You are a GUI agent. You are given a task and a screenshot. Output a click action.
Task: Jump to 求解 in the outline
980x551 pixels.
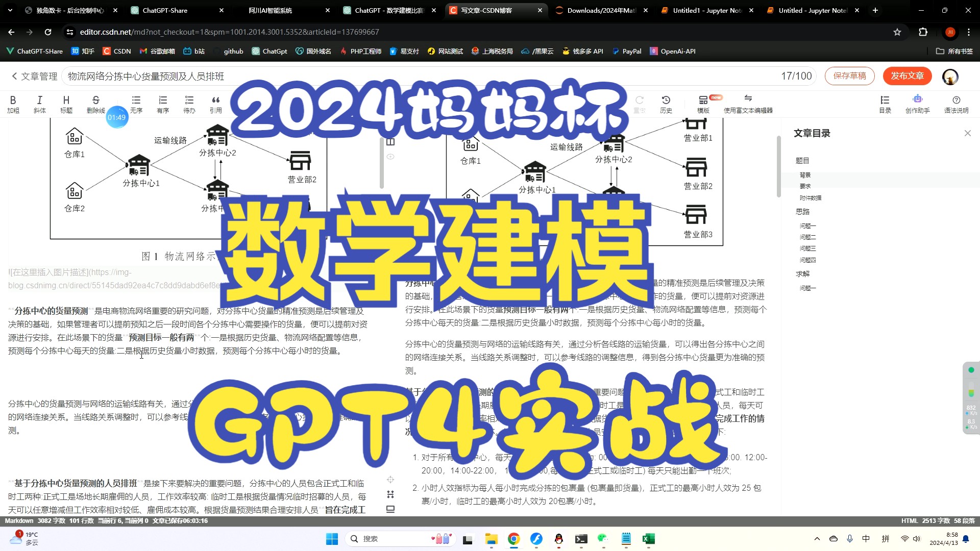pos(802,274)
